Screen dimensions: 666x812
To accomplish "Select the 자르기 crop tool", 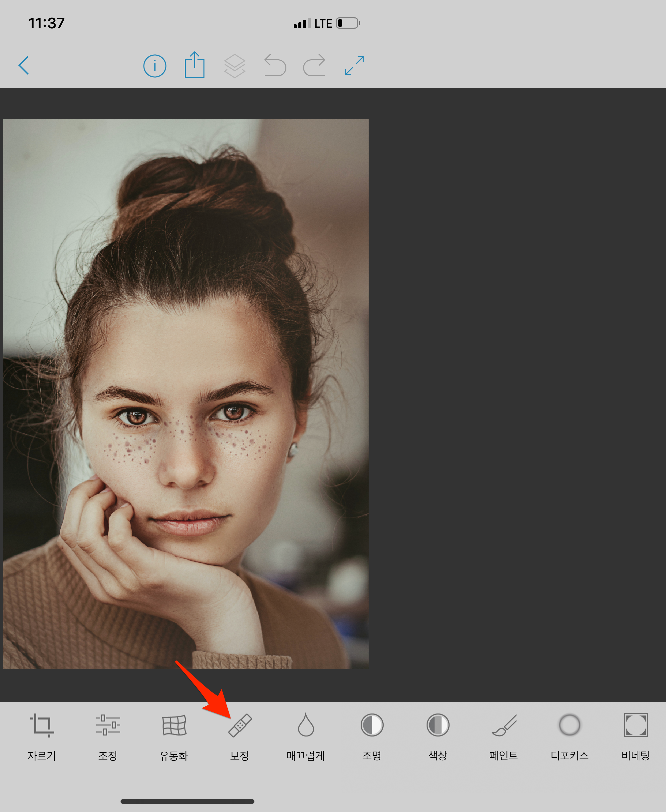I will (x=42, y=725).
